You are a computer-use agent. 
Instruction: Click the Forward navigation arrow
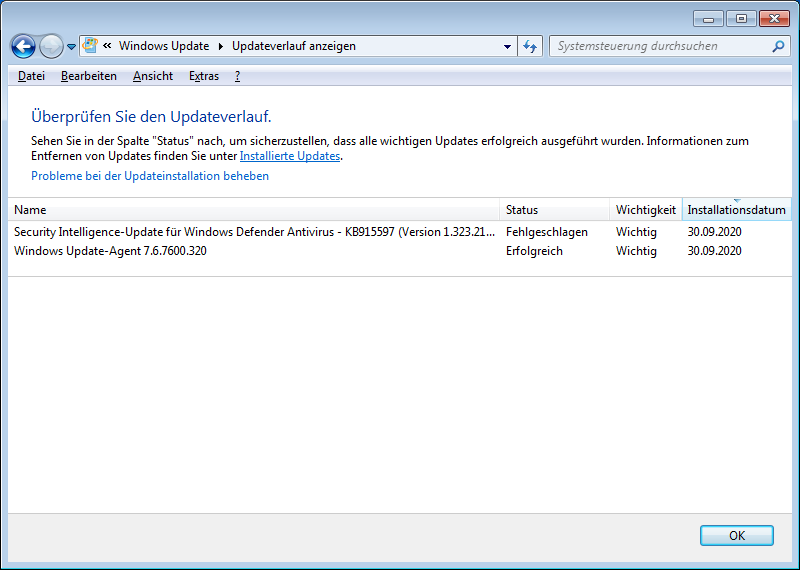coord(51,46)
